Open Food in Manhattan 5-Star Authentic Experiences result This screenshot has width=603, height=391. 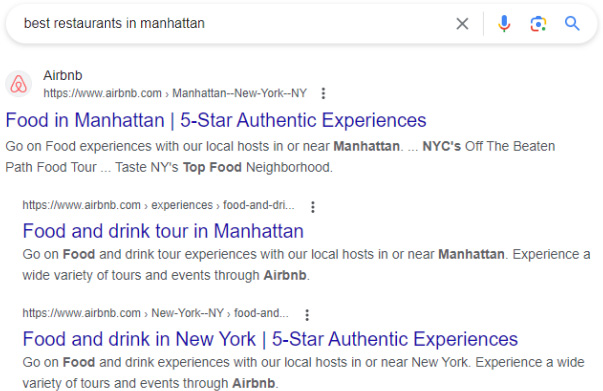point(216,120)
